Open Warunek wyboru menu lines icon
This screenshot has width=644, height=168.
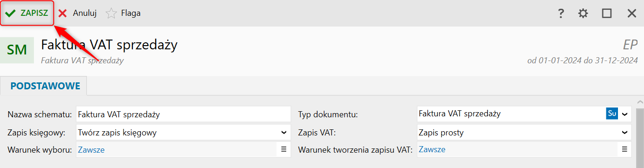283,149
